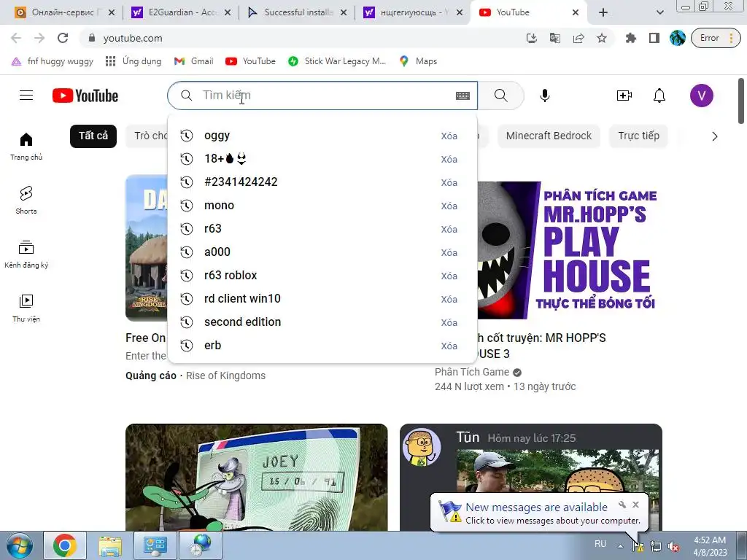Open the Phân Tích Game channel
This screenshot has width=747, height=560.
point(472,372)
